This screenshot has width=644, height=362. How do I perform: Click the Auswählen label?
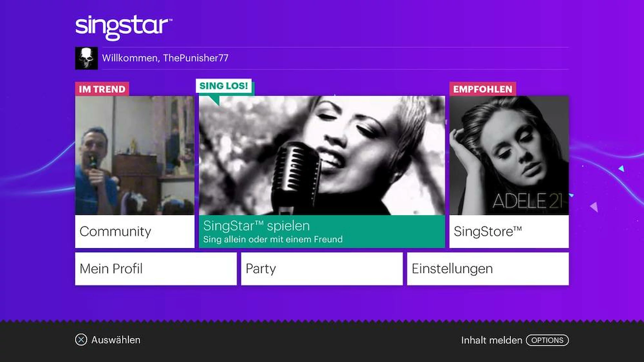[116, 340]
